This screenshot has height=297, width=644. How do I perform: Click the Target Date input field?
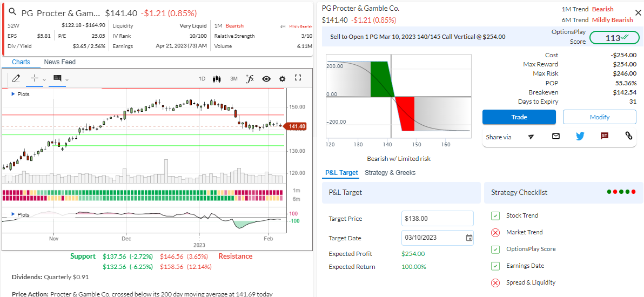[438, 238]
